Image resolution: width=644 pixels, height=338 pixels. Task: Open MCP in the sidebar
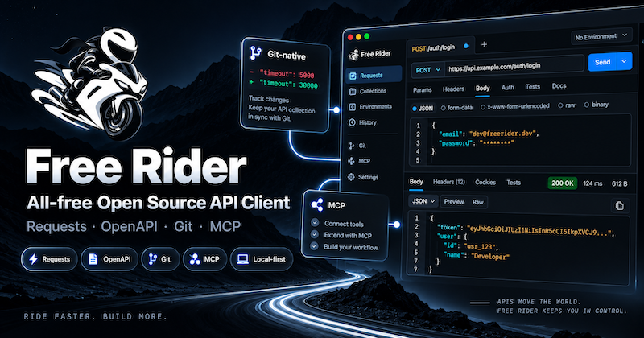coord(359,161)
